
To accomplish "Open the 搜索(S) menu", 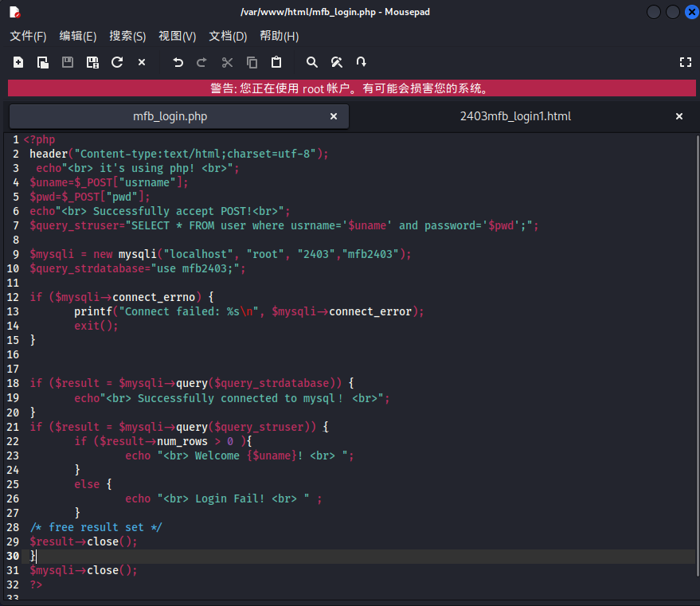I will point(127,36).
